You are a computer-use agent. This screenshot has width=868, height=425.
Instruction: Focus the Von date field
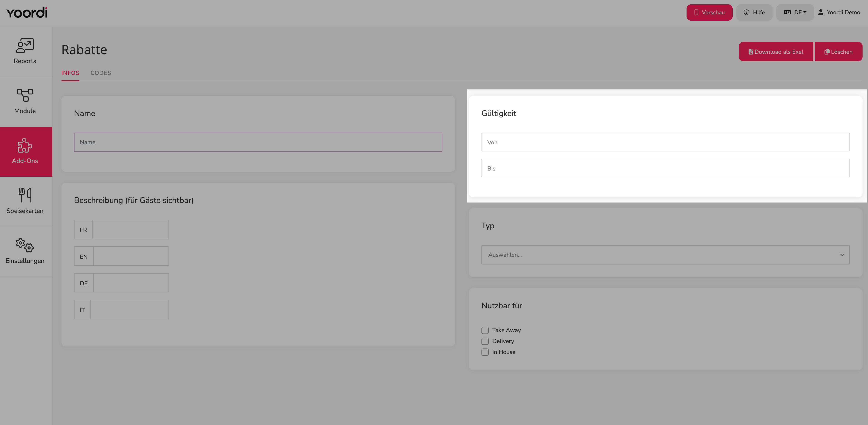tap(665, 142)
